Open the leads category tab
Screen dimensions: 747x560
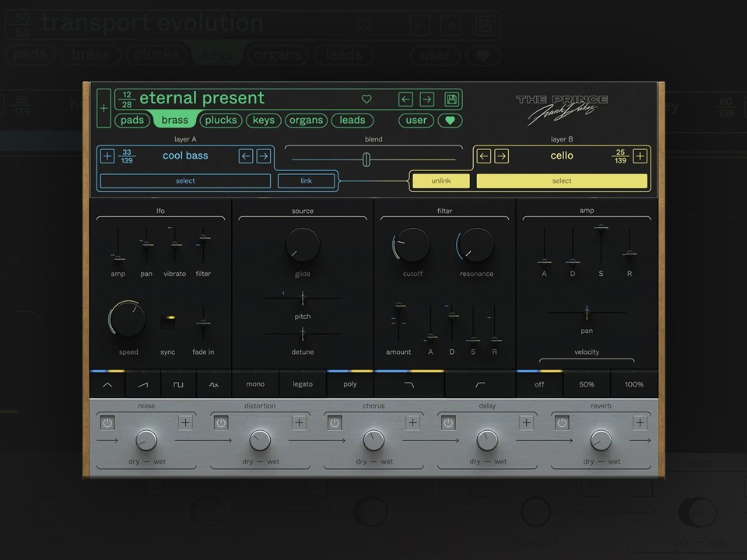coord(352,121)
